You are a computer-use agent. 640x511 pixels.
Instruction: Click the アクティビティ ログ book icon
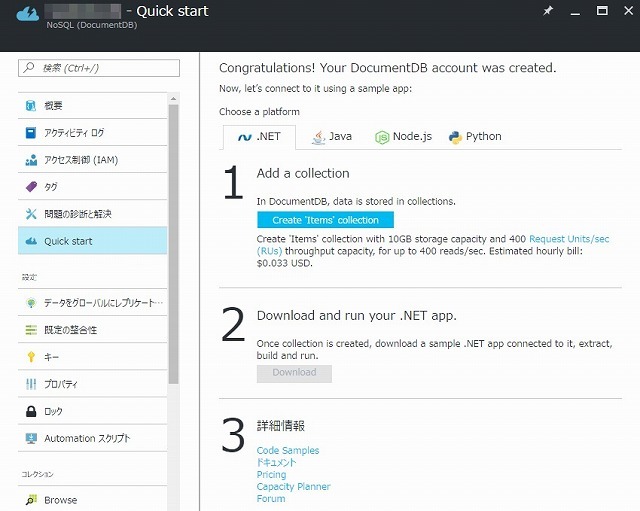click(31, 133)
